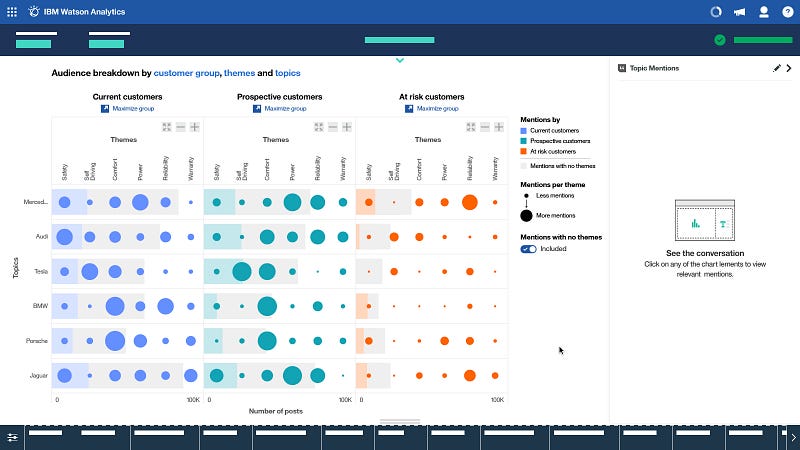The image size is (800, 450).
Task: Click the 'BMW' topic row label
Action: coord(40,306)
